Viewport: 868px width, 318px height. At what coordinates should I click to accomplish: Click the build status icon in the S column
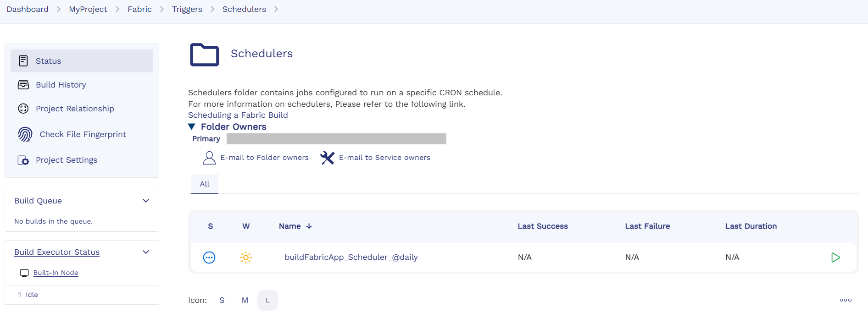point(209,258)
